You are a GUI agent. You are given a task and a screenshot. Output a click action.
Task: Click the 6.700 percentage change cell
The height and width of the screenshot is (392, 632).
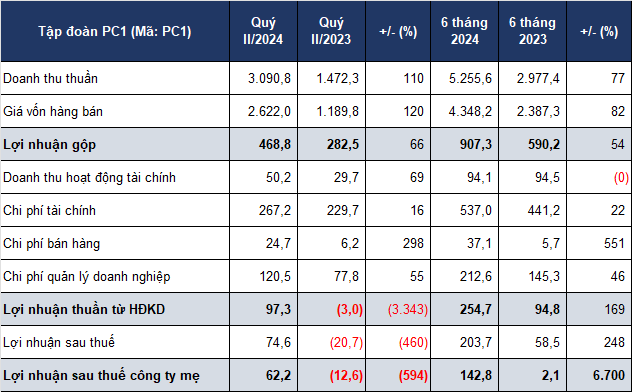[x=599, y=375]
